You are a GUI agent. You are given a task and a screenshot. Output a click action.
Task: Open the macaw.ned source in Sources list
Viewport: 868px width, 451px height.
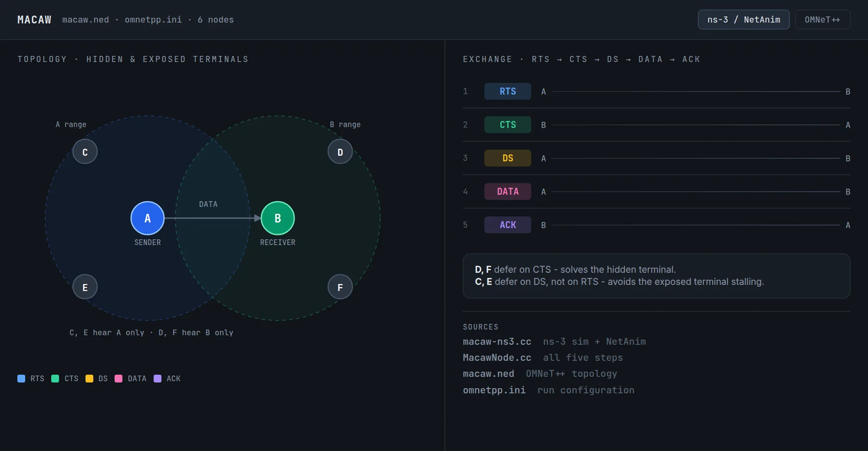click(x=488, y=374)
